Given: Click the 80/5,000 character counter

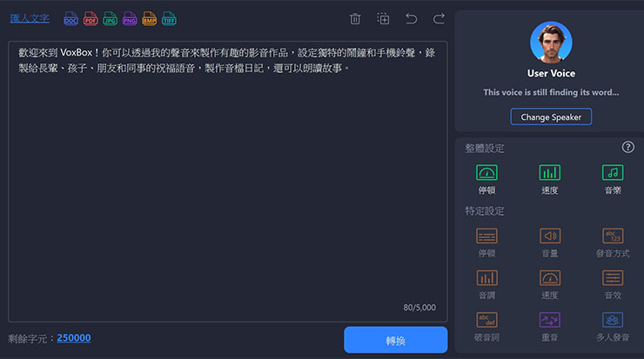Looking at the screenshot, I should 419,308.
